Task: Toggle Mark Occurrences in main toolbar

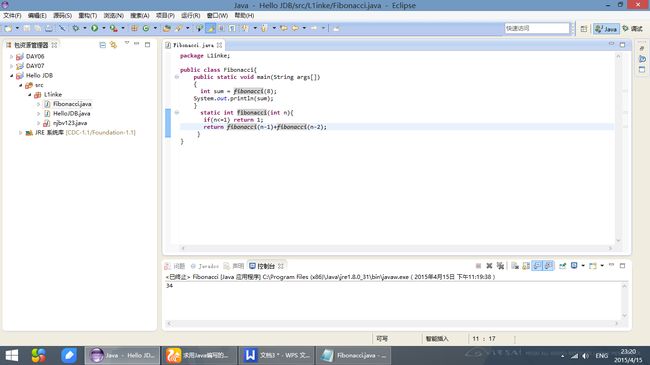Action: [x=211, y=28]
